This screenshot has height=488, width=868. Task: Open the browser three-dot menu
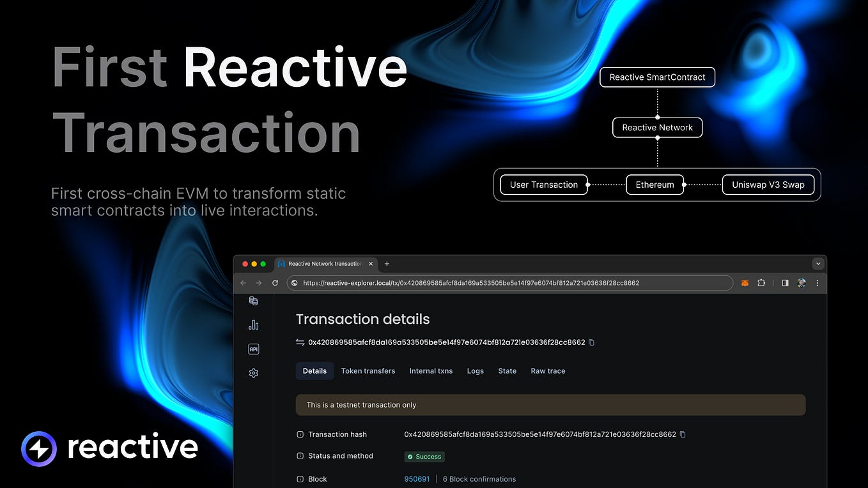tap(818, 283)
